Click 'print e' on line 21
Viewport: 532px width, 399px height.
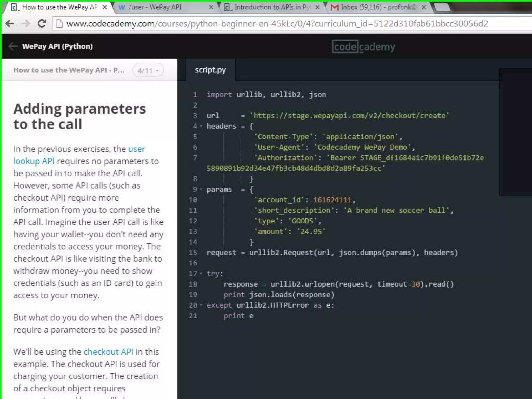tap(238, 316)
